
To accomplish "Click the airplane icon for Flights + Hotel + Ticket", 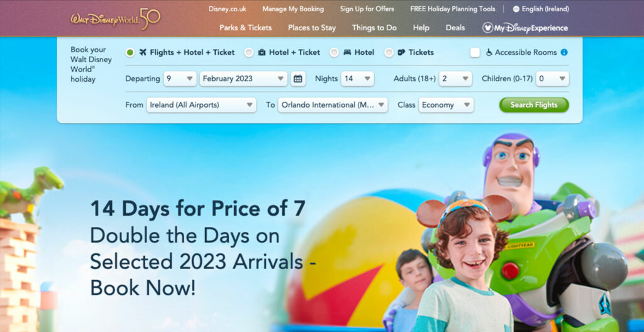I will 143,52.
